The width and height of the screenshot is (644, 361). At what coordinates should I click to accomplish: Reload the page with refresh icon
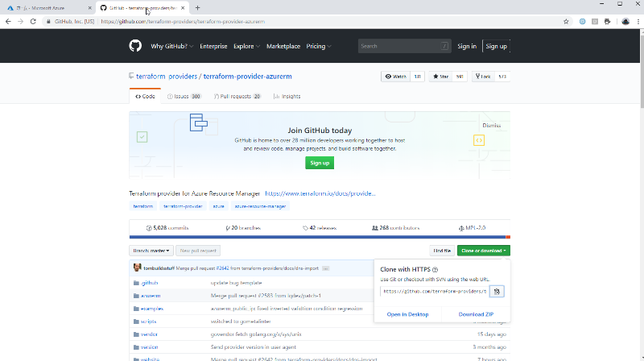(x=33, y=22)
